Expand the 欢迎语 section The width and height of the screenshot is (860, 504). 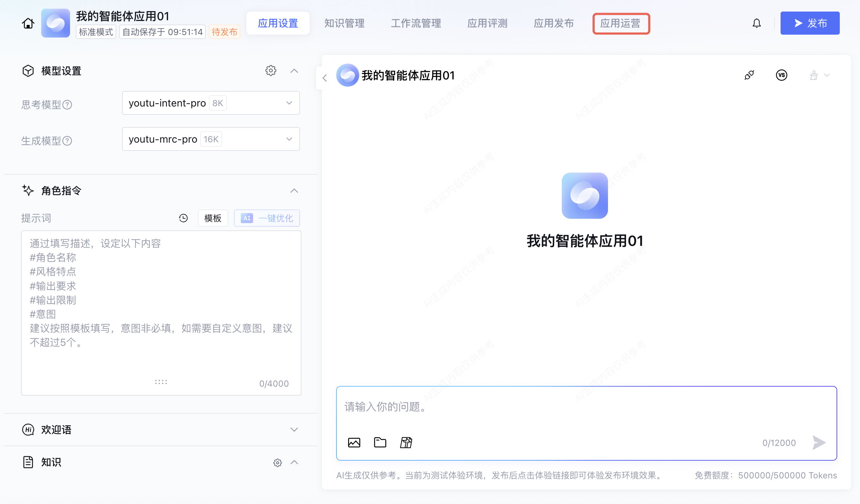294,430
